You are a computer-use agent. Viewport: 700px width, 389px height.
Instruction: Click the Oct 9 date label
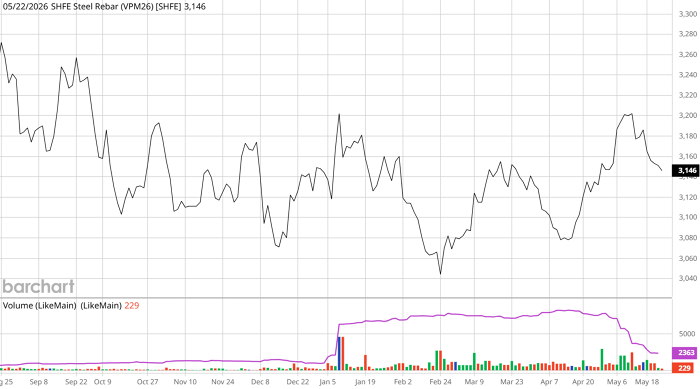point(103,382)
